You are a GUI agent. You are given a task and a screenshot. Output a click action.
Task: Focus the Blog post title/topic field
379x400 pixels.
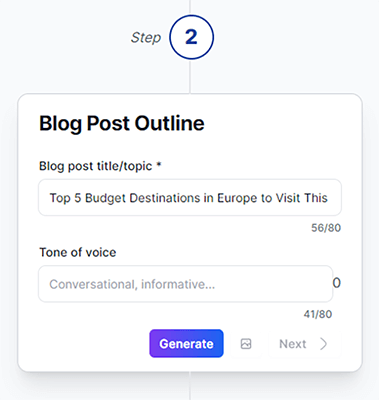pyautogui.click(x=190, y=198)
